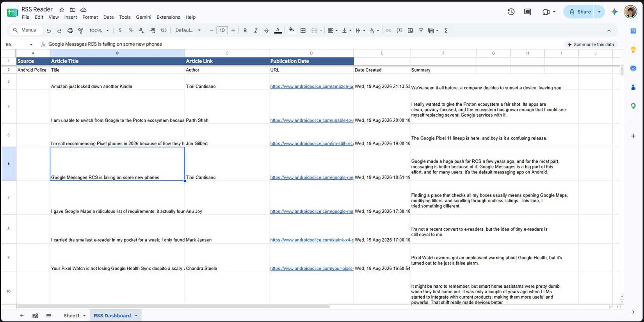Open Maps side panel icon

[633, 106]
